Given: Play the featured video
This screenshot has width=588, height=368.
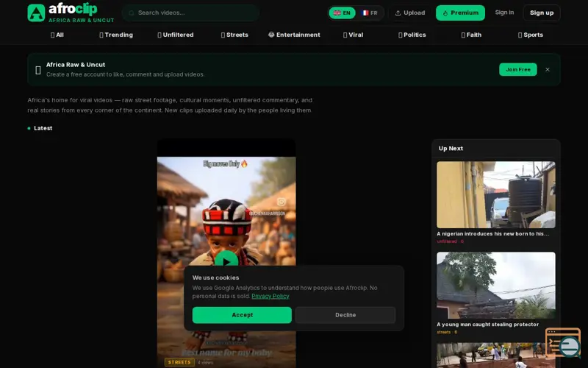Looking at the screenshot, I should 226,261.
